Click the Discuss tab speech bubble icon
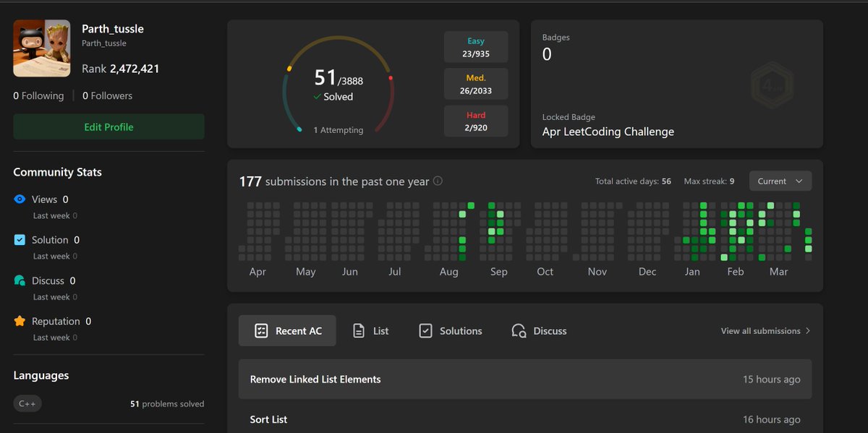This screenshot has height=433, width=868. 519,331
